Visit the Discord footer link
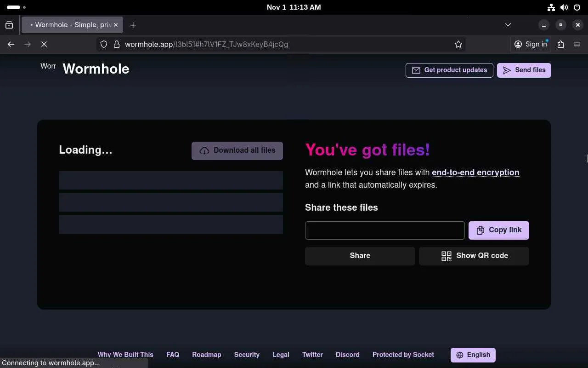The image size is (588, 368). pos(348,355)
